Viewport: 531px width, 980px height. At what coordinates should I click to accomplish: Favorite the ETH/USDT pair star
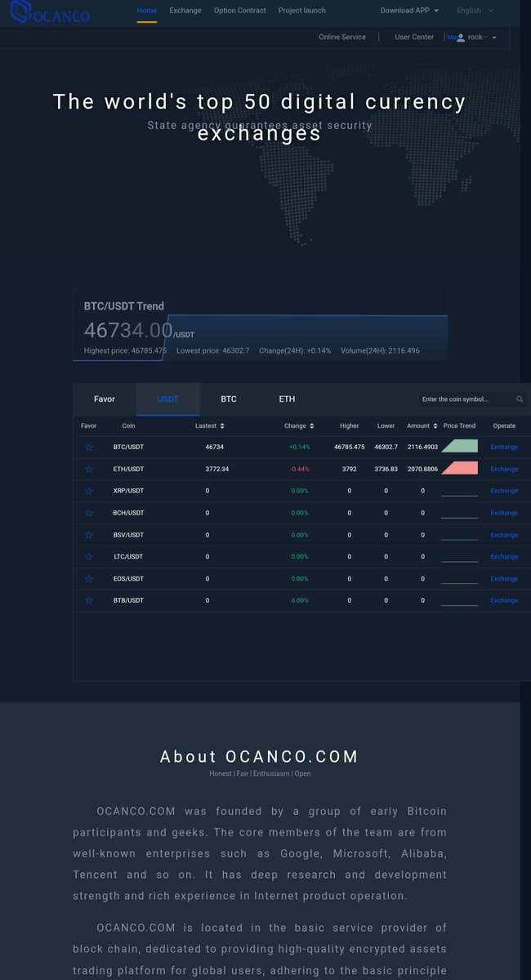[x=88, y=469]
